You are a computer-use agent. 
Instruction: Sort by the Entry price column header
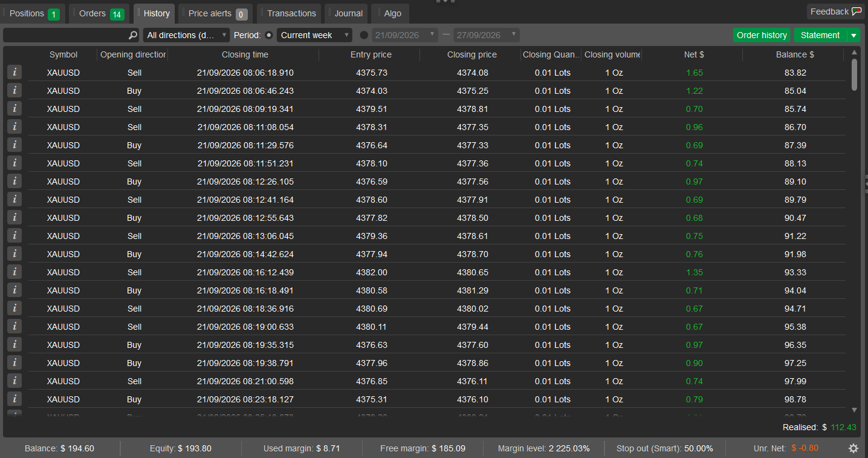pos(371,54)
